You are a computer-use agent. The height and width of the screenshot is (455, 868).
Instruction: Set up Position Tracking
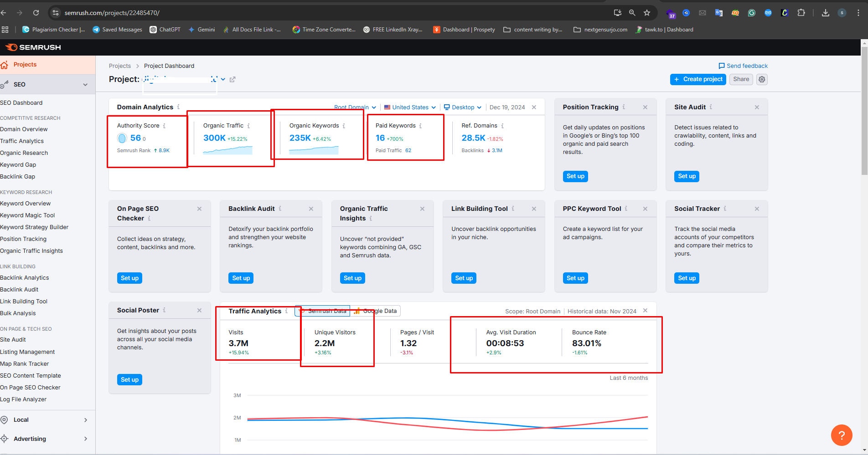coord(575,176)
